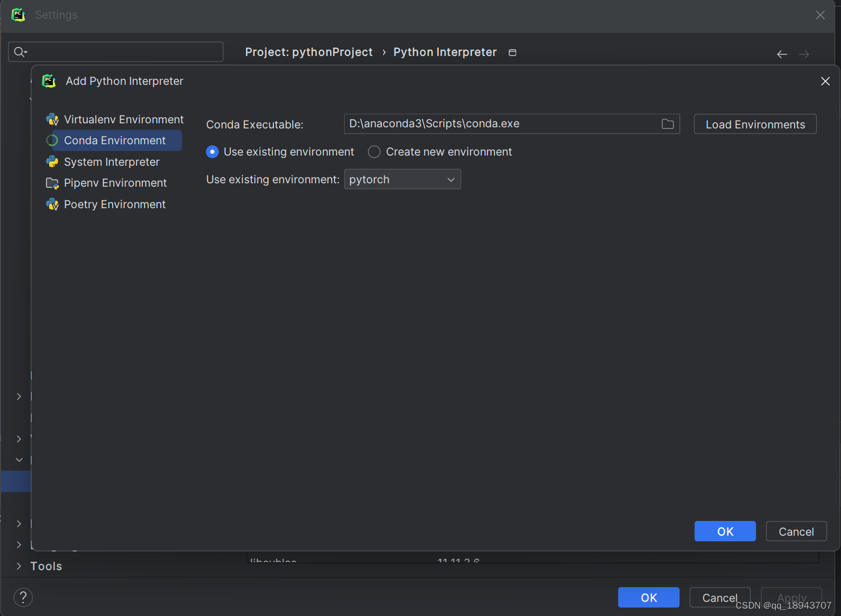Browse for conda executable via folder icon
The height and width of the screenshot is (616, 841).
tap(668, 124)
